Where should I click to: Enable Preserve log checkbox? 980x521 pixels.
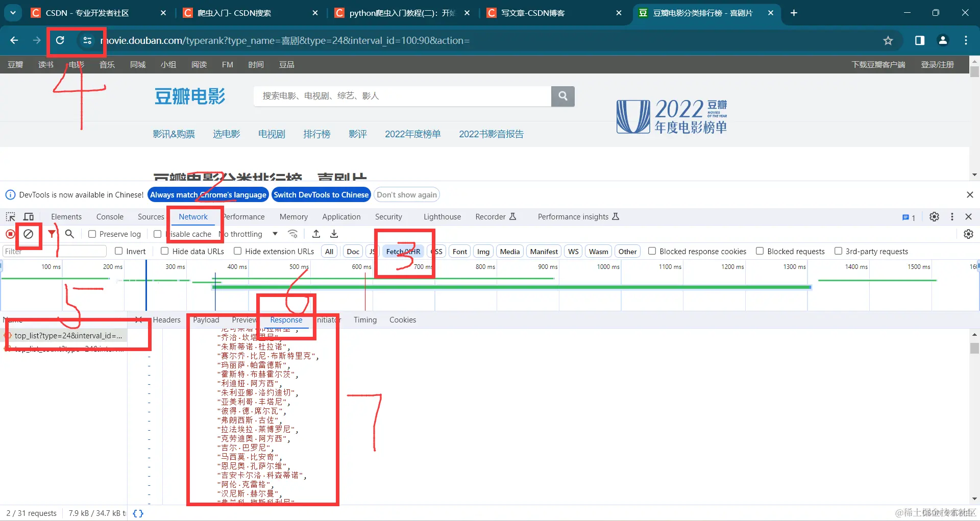pyautogui.click(x=92, y=234)
